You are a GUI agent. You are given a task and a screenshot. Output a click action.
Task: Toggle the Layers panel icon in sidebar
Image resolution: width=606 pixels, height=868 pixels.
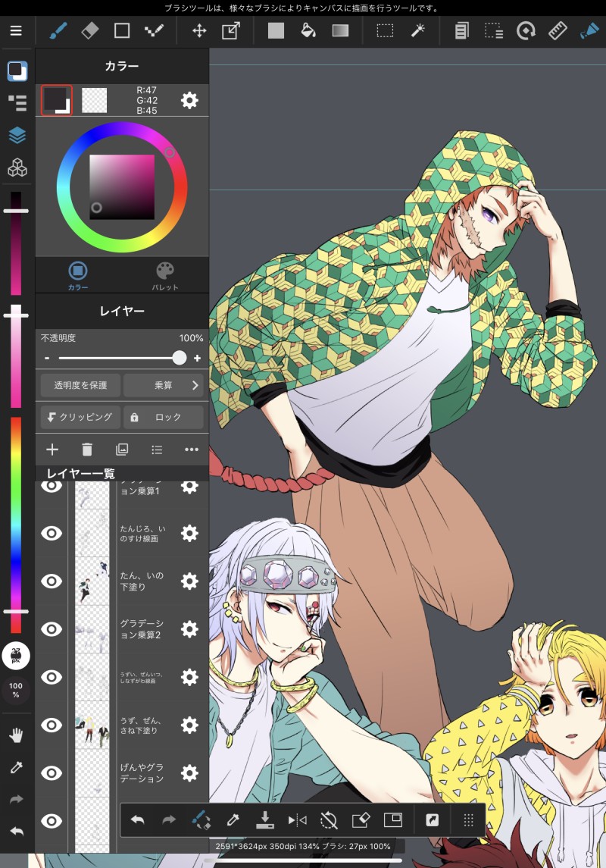tap(17, 135)
